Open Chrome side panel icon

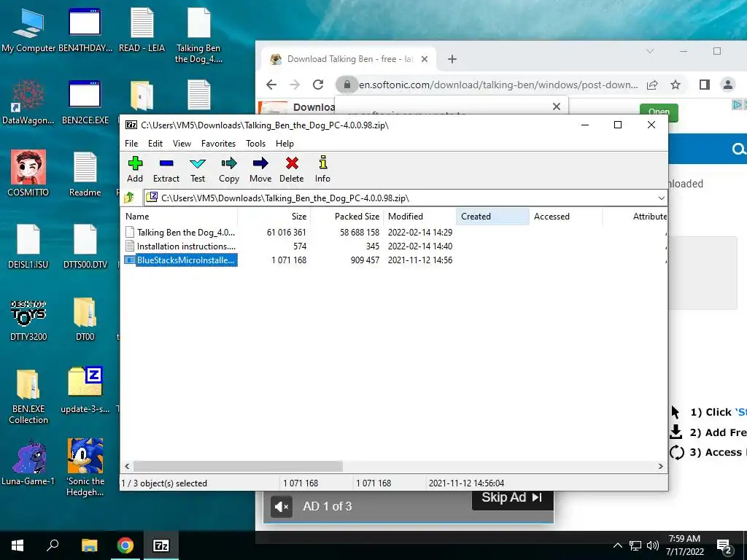point(704,85)
